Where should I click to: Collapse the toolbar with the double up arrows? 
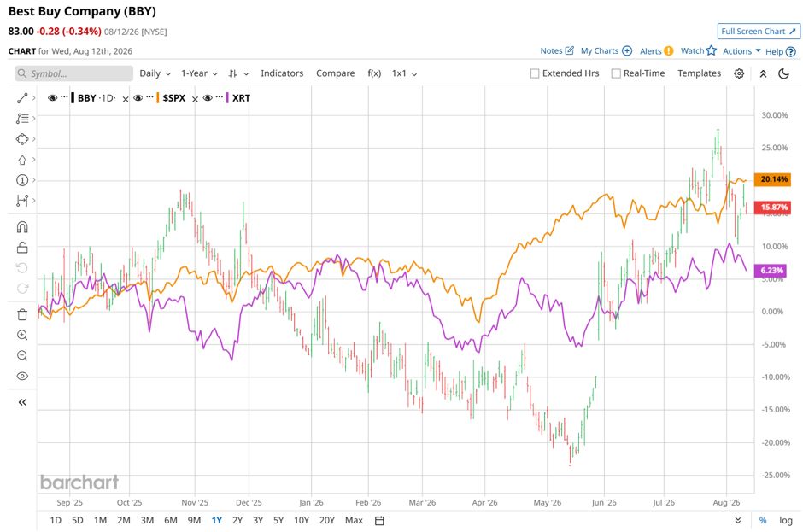(763, 73)
